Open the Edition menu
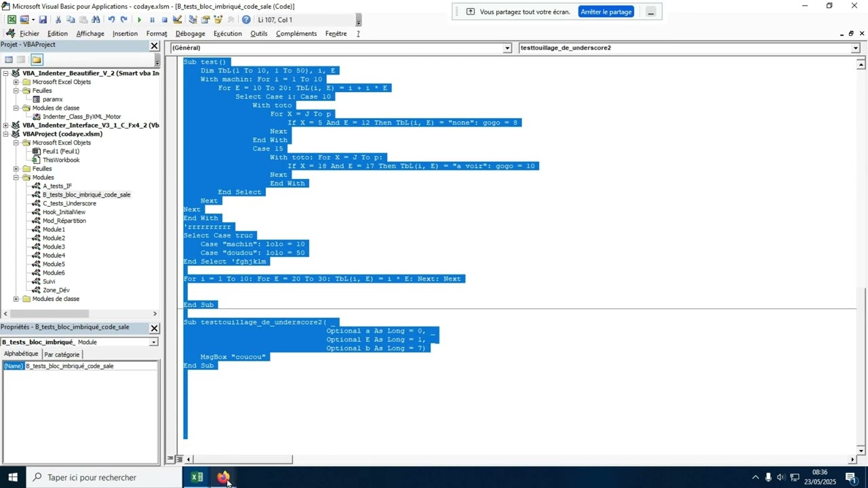 (58, 33)
